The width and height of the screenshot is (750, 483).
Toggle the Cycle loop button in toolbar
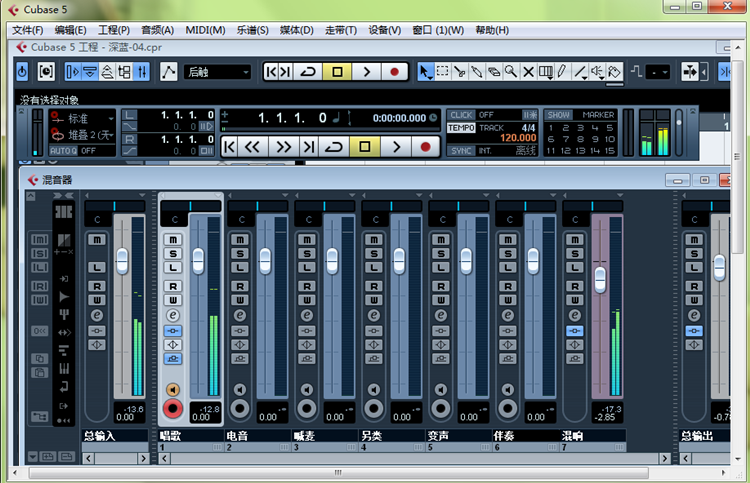pos(308,72)
